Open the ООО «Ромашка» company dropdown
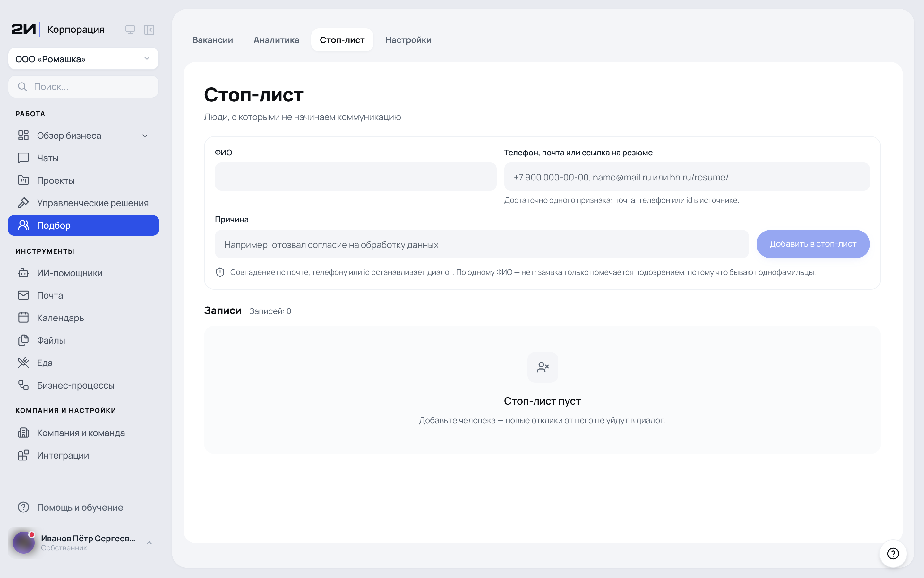The height and width of the screenshot is (578, 924). pos(83,59)
